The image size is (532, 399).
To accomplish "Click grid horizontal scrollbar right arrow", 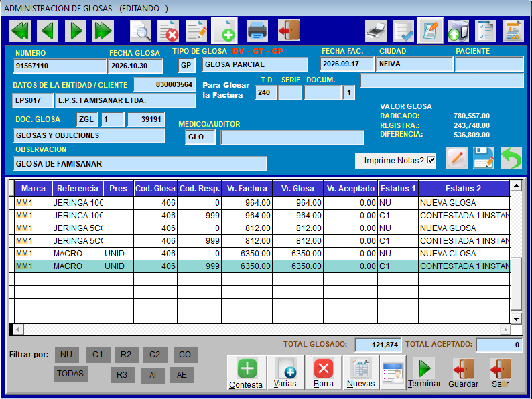I will point(506,329).
